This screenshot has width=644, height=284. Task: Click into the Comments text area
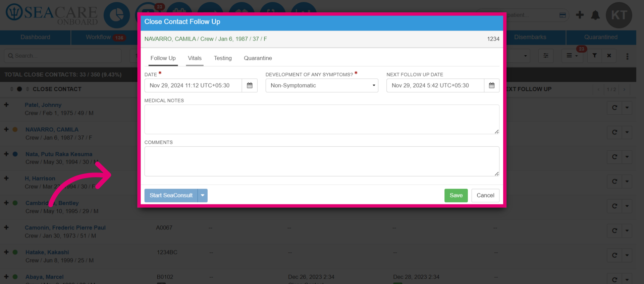pyautogui.click(x=322, y=161)
